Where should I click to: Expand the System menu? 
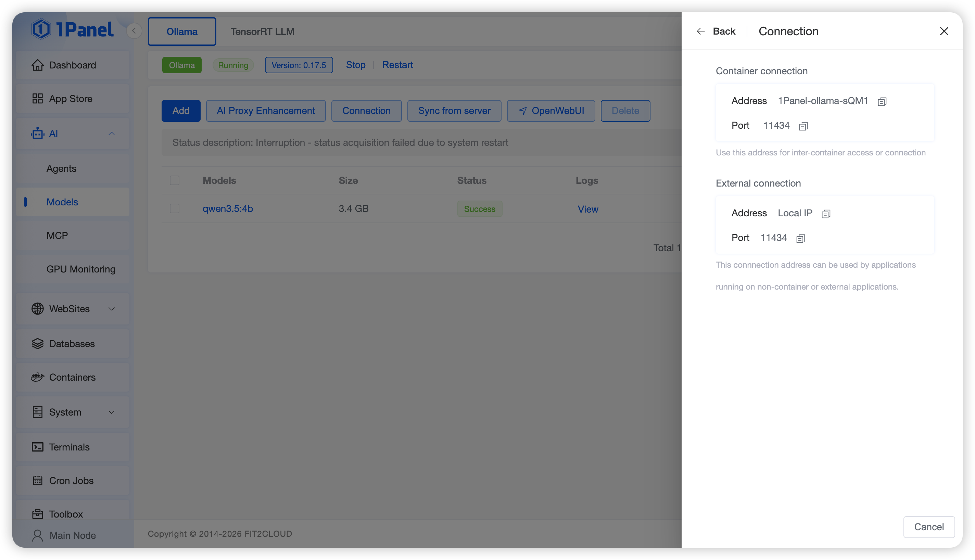pyautogui.click(x=112, y=412)
